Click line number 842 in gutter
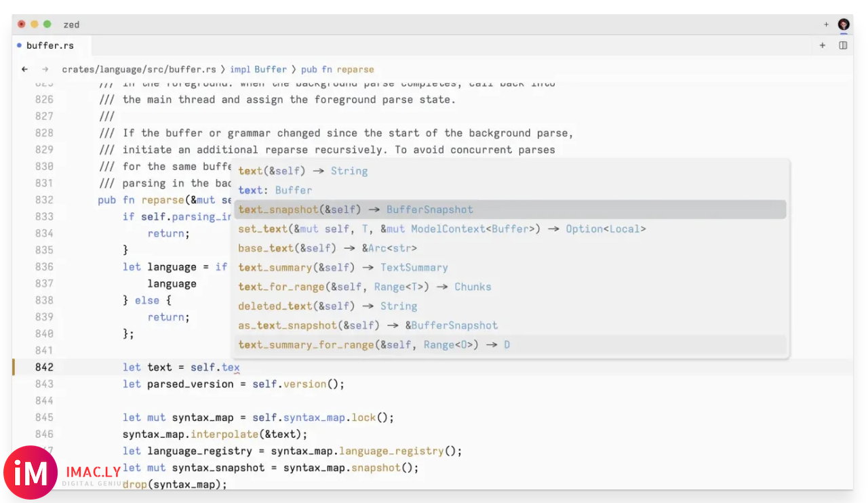868x503 pixels. click(x=44, y=367)
